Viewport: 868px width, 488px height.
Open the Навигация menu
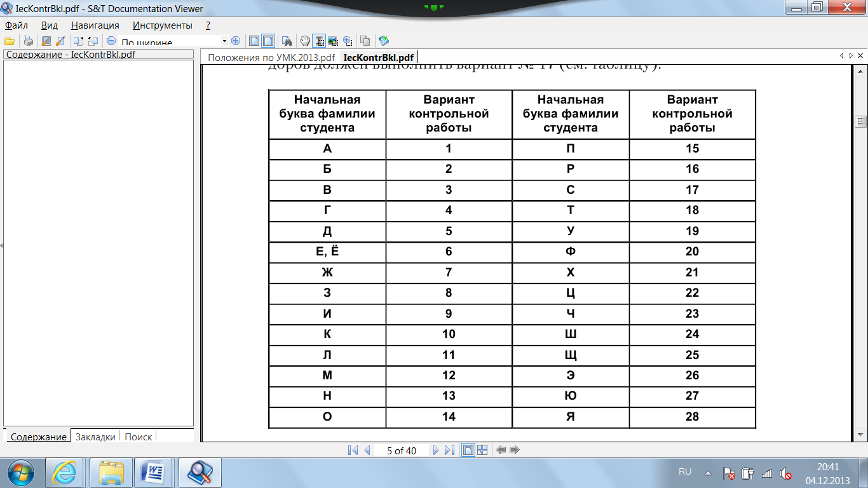[x=95, y=25]
